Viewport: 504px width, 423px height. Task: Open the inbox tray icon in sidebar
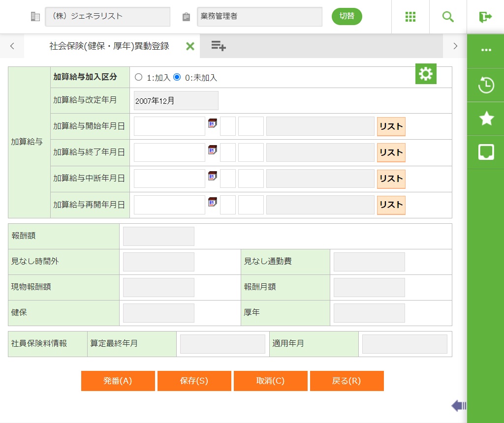click(486, 152)
